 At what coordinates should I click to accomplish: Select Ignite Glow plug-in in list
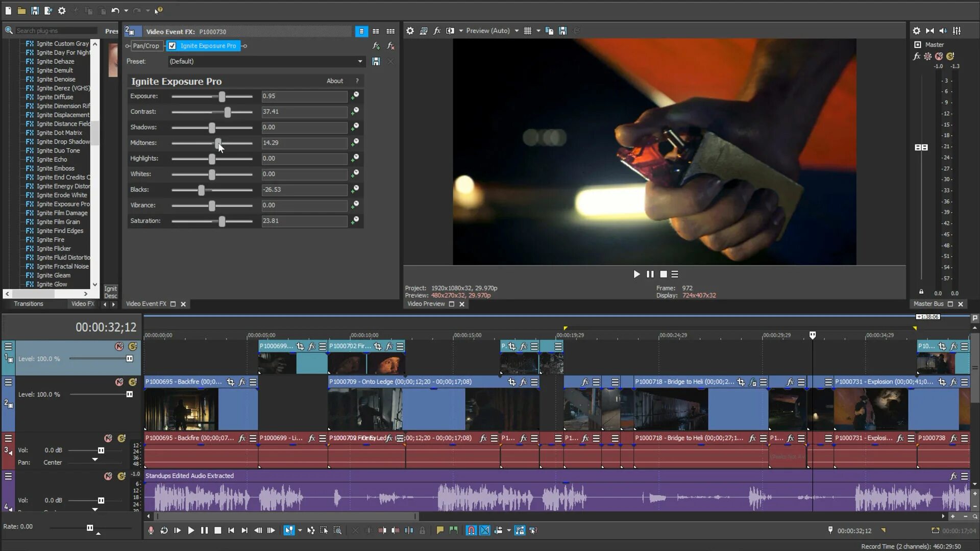pos(52,284)
